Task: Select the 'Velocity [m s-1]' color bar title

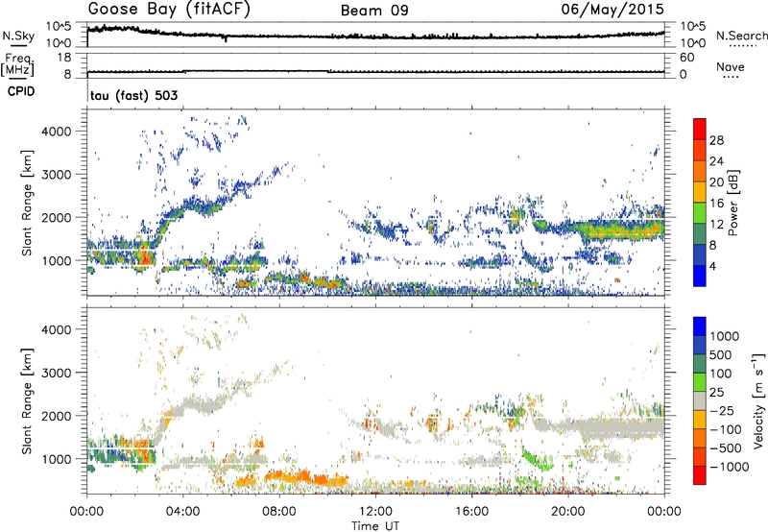Action: (758, 401)
